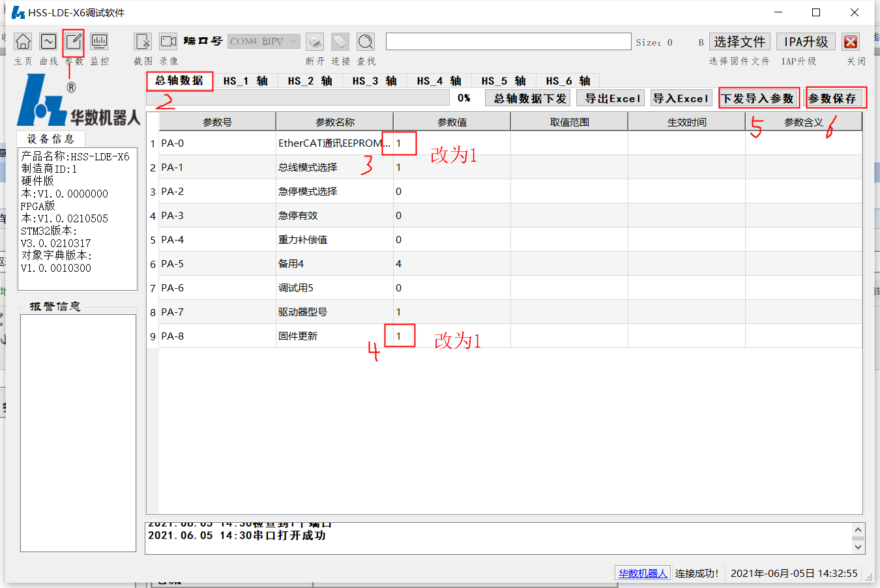Click the PA-5 parameter number cell

point(217,264)
